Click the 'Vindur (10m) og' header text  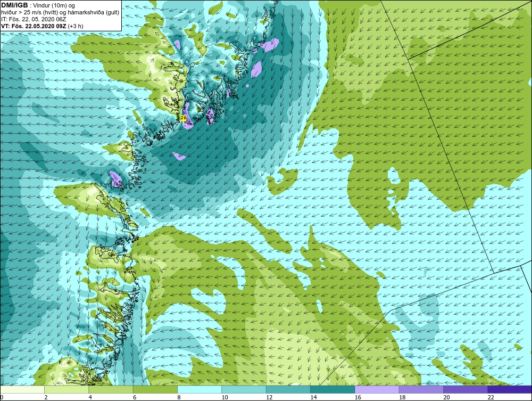pyautogui.click(x=54, y=6)
